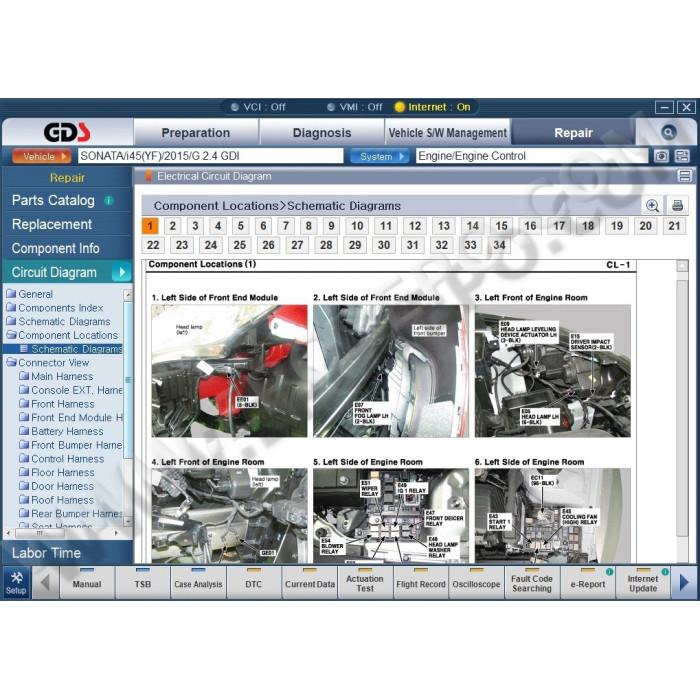700x700 pixels.
Task: Click the Parts Catalog info icon
Action: tap(108, 200)
